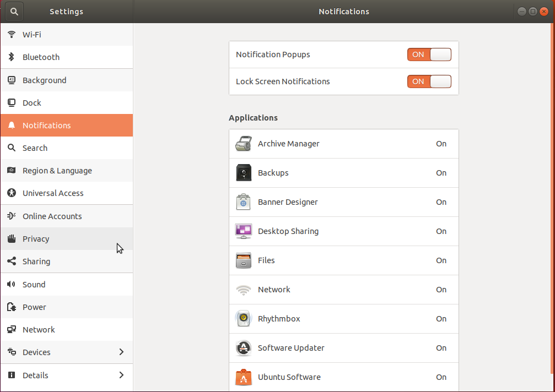Open Backups notification settings row
Viewport: 555px width, 392px height.
click(344, 173)
